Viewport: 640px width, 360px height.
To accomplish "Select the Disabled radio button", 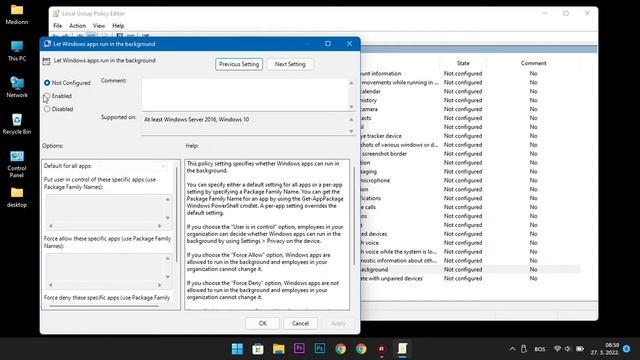I will [47, 109].
